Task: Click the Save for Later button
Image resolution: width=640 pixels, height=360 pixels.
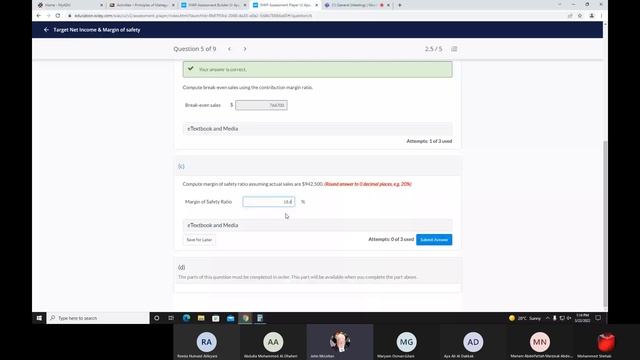Action: (199, 240)
